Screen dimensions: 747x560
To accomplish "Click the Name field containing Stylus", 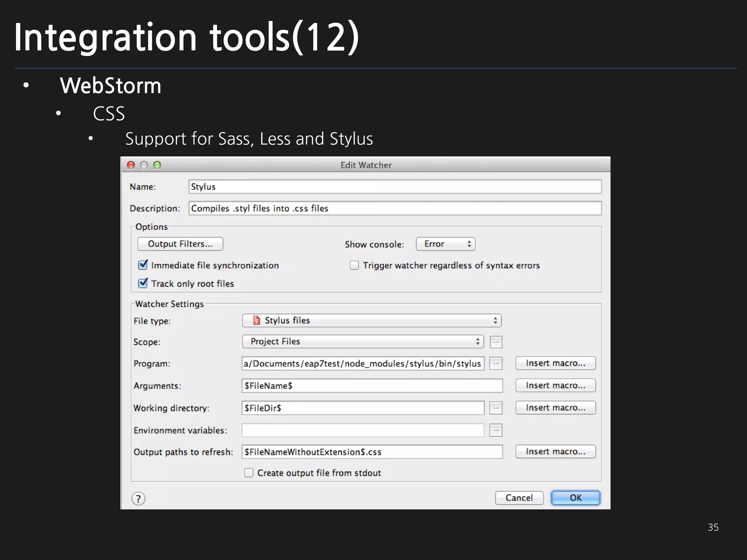I will click(395, 187).
